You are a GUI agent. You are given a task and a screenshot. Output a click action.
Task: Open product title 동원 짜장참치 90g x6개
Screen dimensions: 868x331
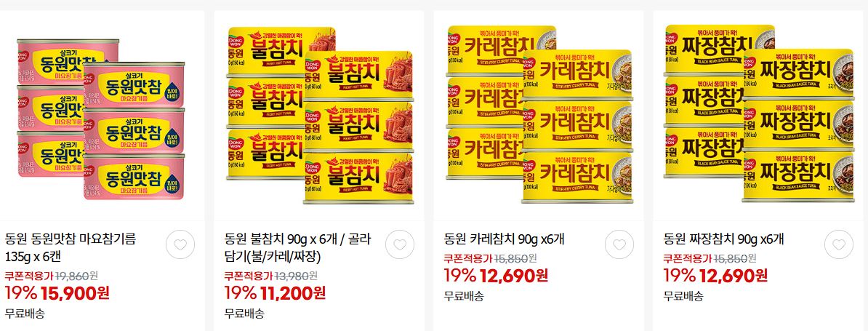[723, 239]
